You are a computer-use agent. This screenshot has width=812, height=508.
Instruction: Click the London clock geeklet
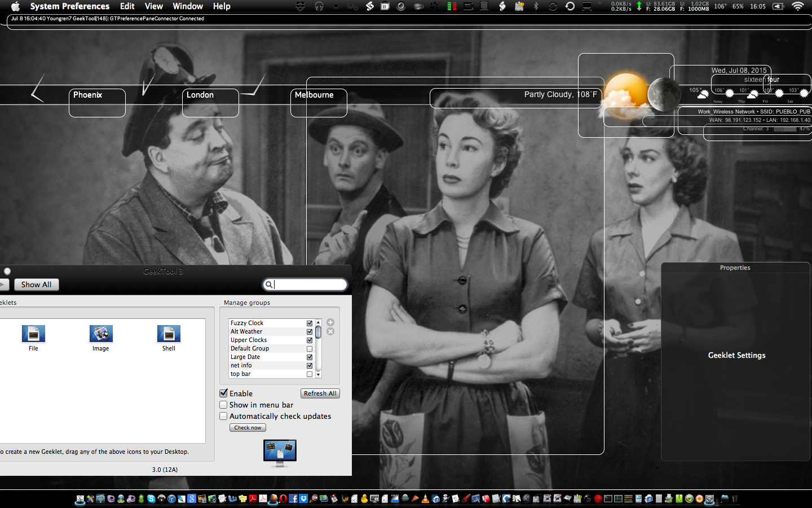(x=210, y=103)
